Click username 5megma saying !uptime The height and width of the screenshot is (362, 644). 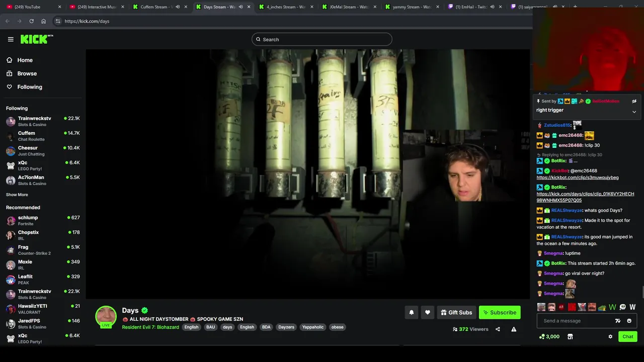tap(553, 253)
